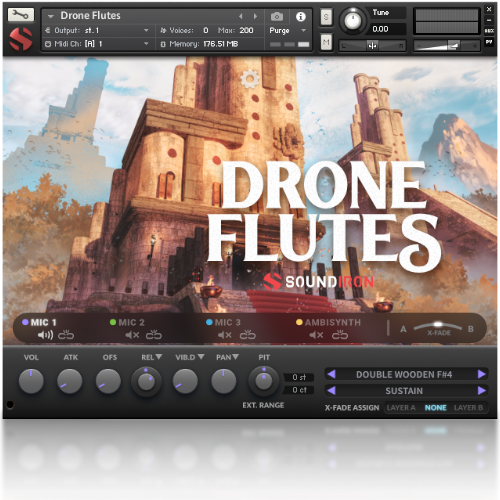500x500 pixels.
Task: Open the instrument name dropdown arrow
Action: click(x=51, y=16)
